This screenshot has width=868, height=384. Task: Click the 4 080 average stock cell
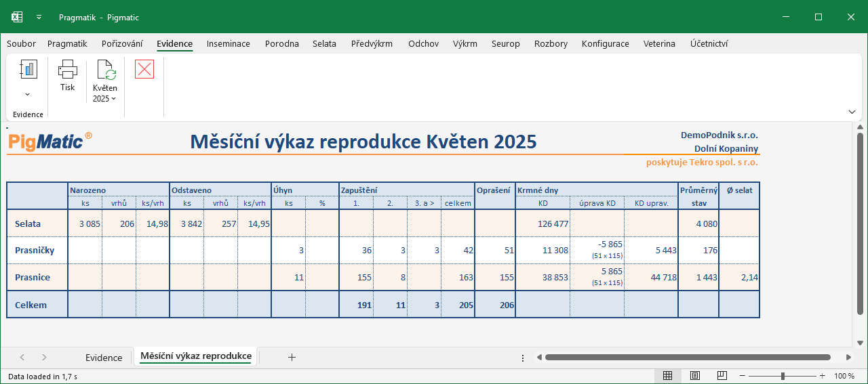[x=699, y=223]
